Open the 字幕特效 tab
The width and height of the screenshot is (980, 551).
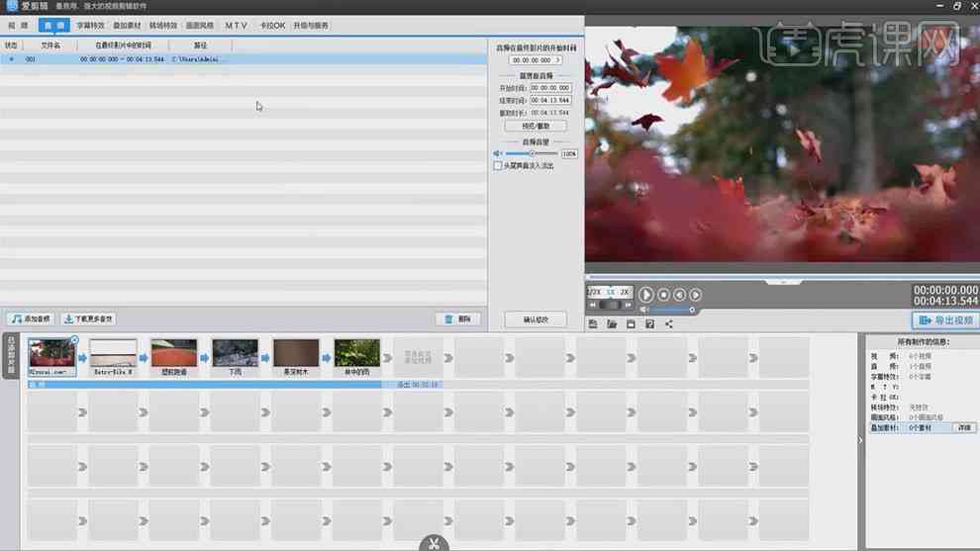pyautogui.click(x=90, y=26)
